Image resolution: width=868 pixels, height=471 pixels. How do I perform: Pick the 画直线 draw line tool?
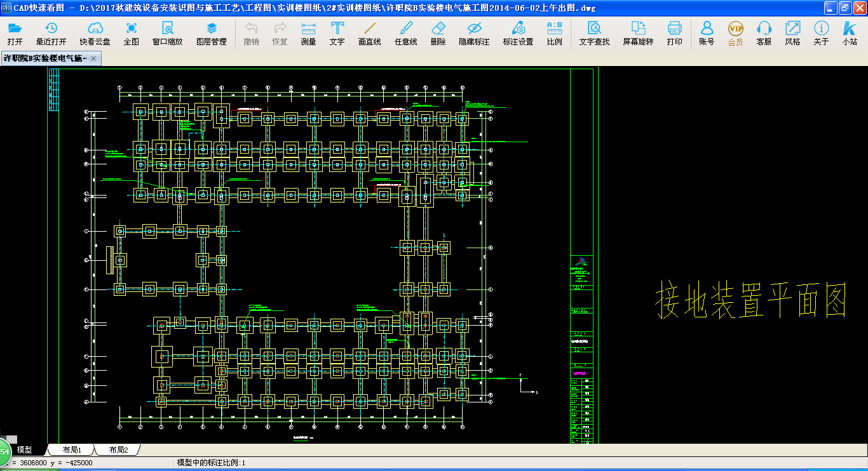click(x=369, y=33)
